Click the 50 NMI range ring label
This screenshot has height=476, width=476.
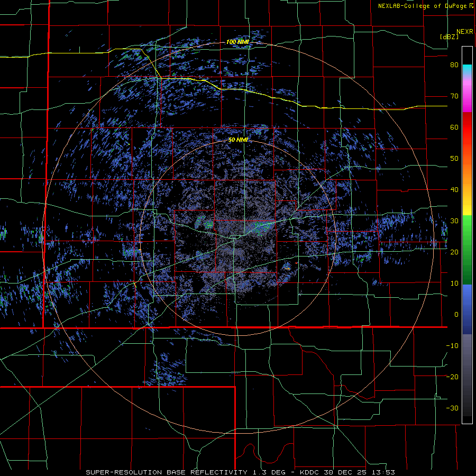point(238,140)
